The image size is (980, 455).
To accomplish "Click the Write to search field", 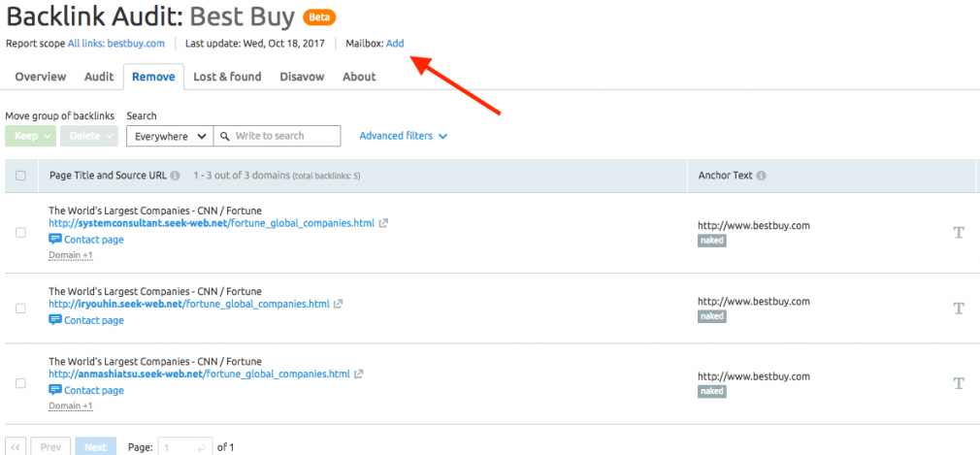I will (x=277, y=136).
